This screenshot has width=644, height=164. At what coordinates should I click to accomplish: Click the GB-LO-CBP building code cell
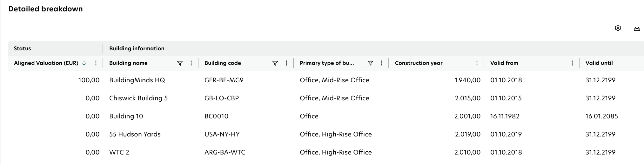(221, 98)
